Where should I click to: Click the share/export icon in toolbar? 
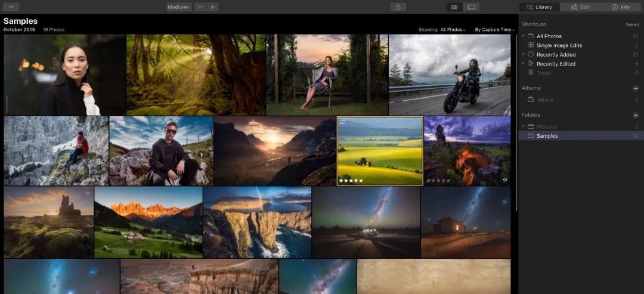coord(398,7)
